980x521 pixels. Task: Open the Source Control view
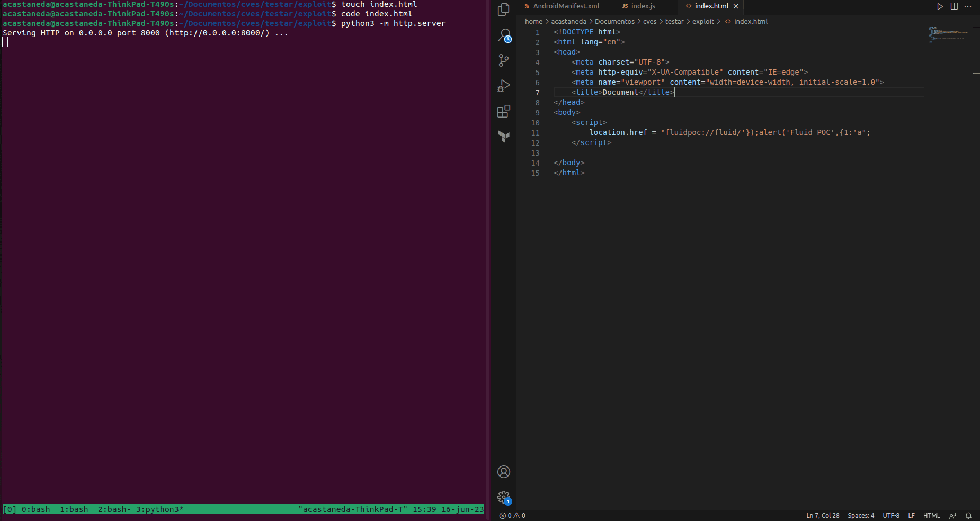click(x=504, y=60)
